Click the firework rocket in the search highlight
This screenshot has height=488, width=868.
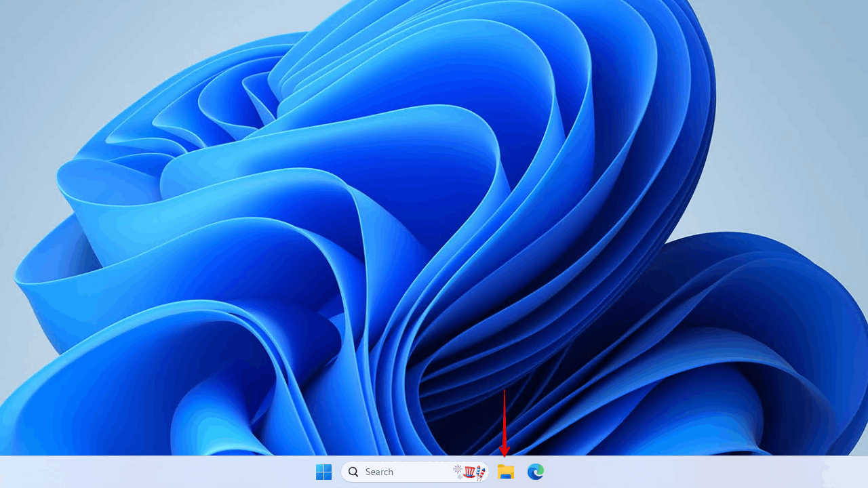481,472
